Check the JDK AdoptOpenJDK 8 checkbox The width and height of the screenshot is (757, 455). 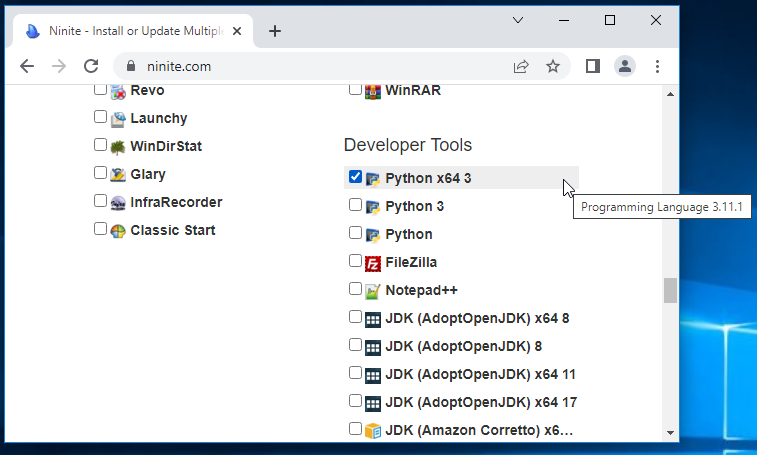(355, 345)
